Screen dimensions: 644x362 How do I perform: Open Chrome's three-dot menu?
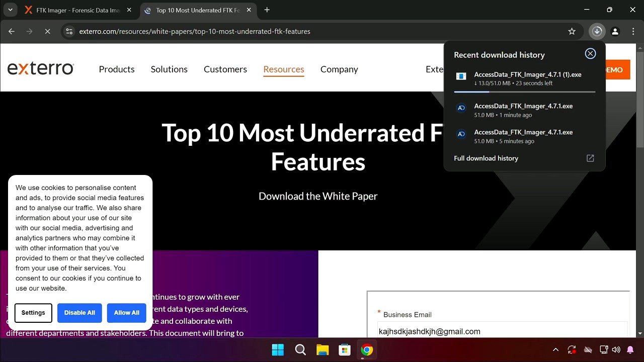point(633,31)
